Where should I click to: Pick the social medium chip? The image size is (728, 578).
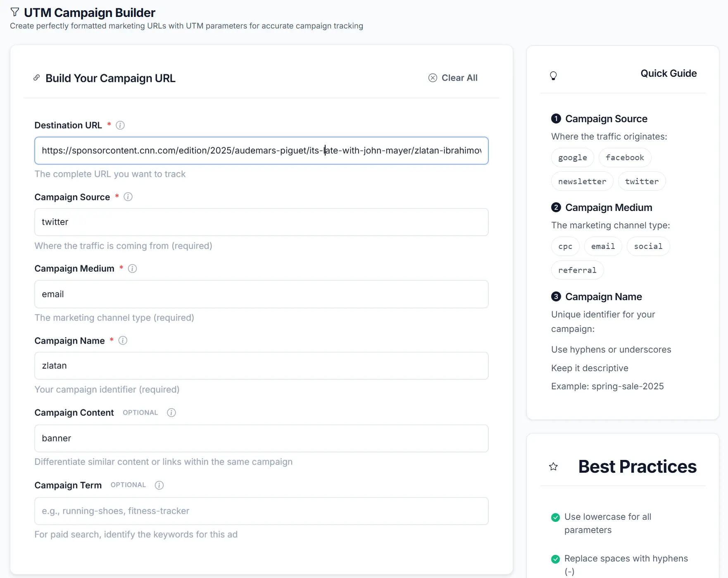point(648,246)
